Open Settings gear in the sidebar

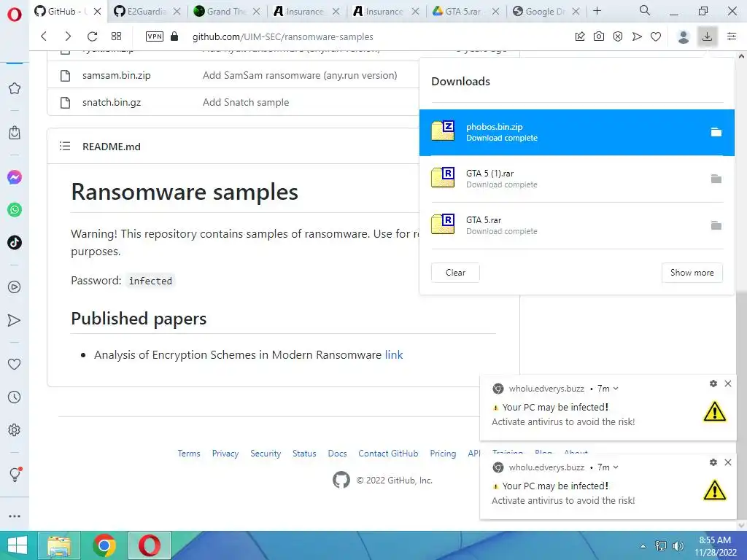click(15, 430)
